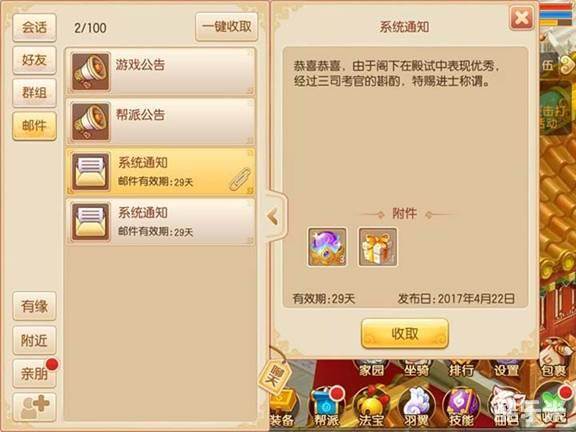The height and width of the screenshot is (432, 576).
Task: Collapse the mail detail panel arrow
Action: pyautogui.click(x=273, y=217)
